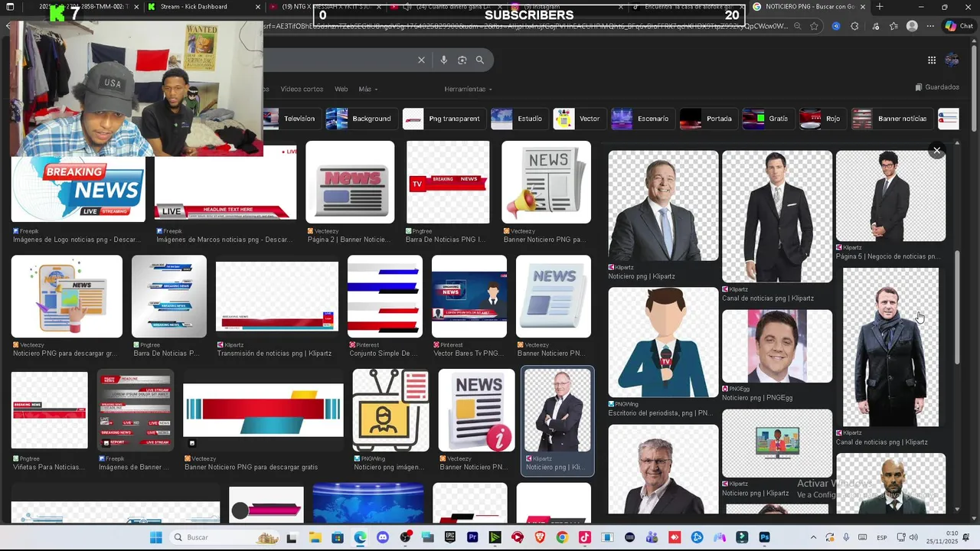Expand the Herramientas dropdown
980x551 pixels.
(x=469, y=89)
